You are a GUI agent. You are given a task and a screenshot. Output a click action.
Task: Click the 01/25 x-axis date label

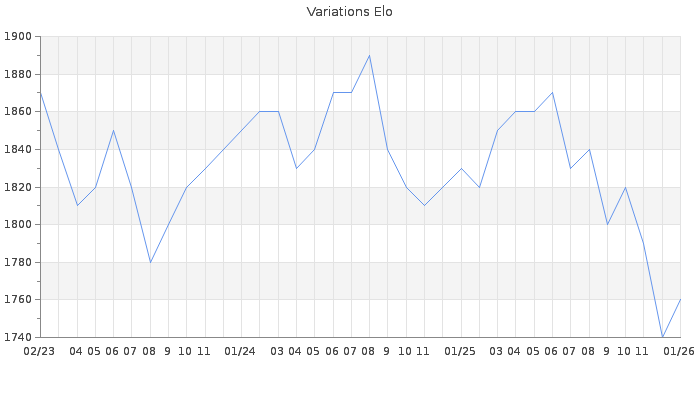point(460,351)
